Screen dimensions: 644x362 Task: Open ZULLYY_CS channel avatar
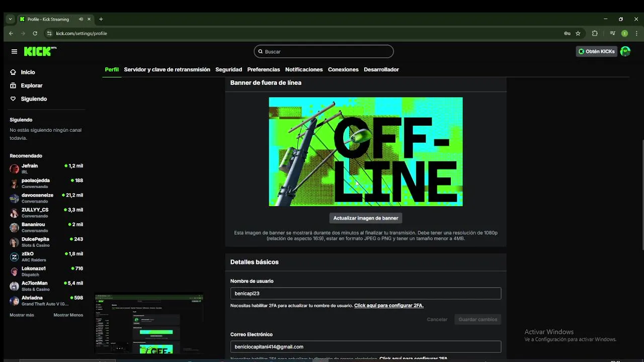click(14, 213)
